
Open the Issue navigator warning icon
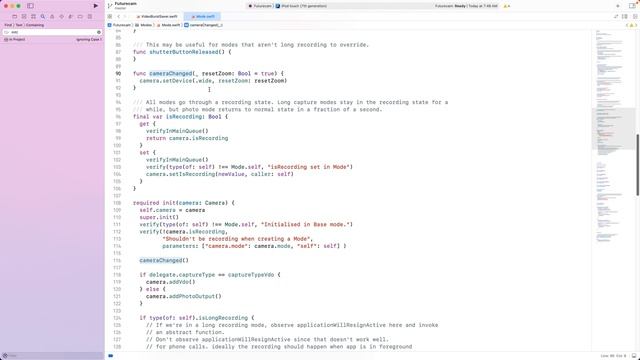[x=52, y=17]
